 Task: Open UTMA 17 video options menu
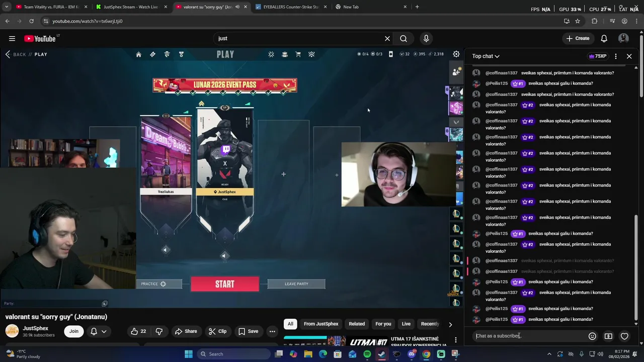456,340
